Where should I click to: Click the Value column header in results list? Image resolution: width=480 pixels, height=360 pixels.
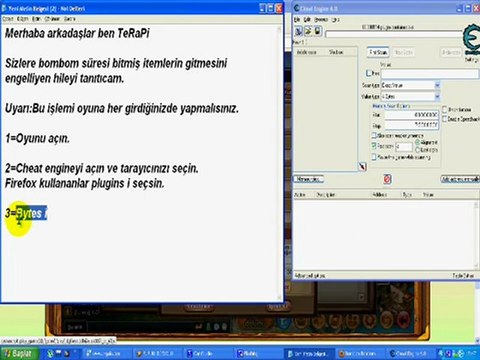[340, 52]
